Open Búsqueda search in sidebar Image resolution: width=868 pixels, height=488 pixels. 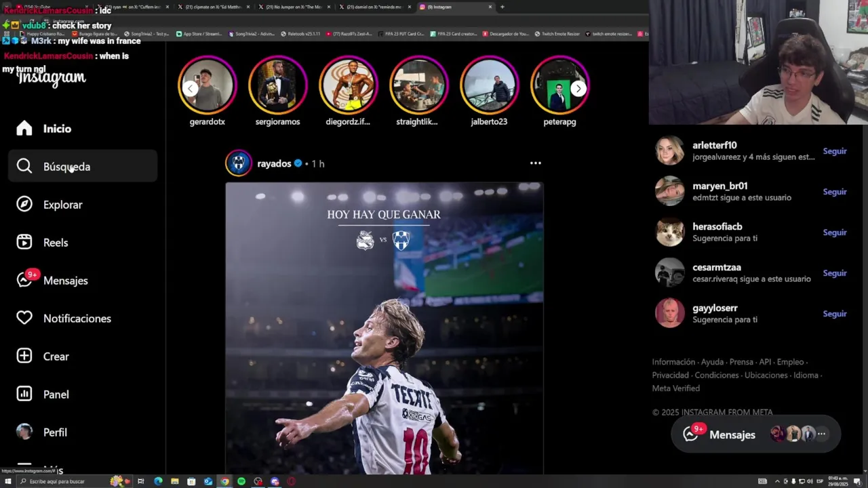(83, 167)
